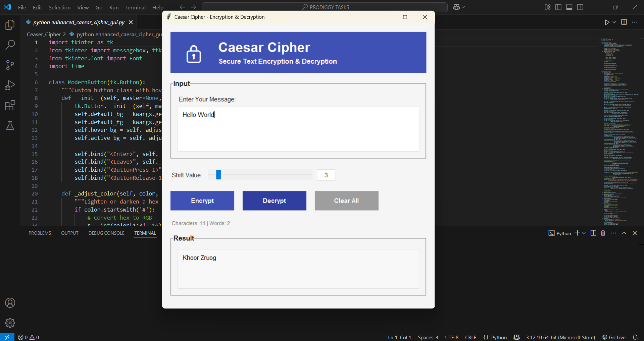The height and width of the screenshot is (341, 644).
Task: Open Run and Debug view
Action: coord(10,85)
